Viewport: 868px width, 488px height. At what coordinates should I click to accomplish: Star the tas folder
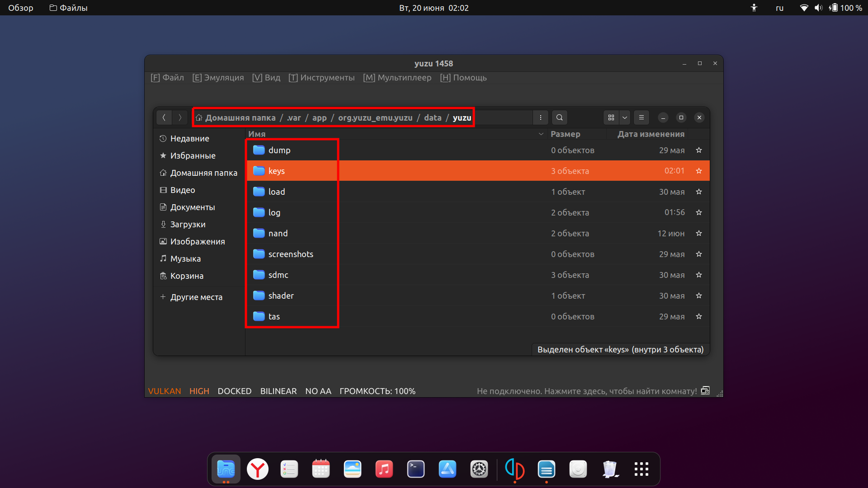pos(699,316)
